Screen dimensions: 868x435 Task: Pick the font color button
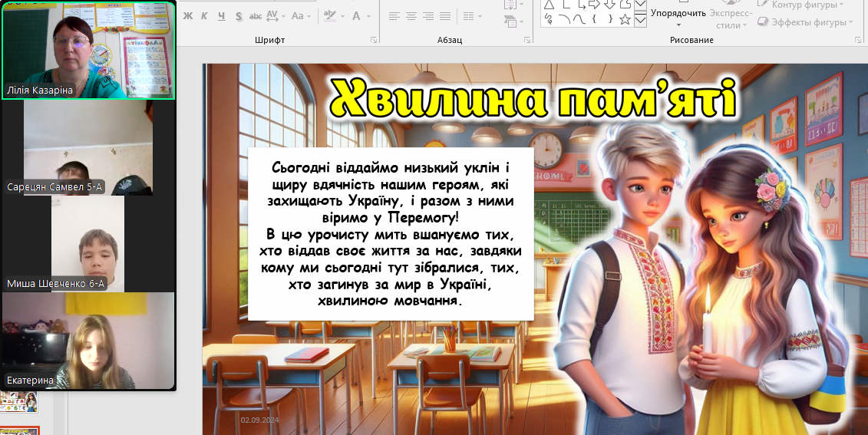coord(358,16)
